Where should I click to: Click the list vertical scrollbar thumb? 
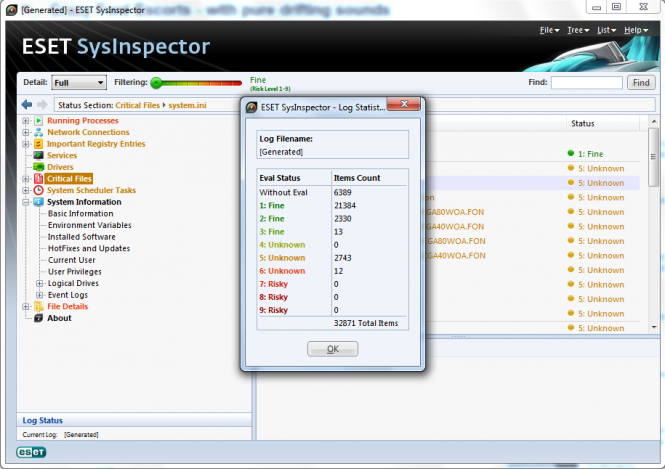pos(654,157)
